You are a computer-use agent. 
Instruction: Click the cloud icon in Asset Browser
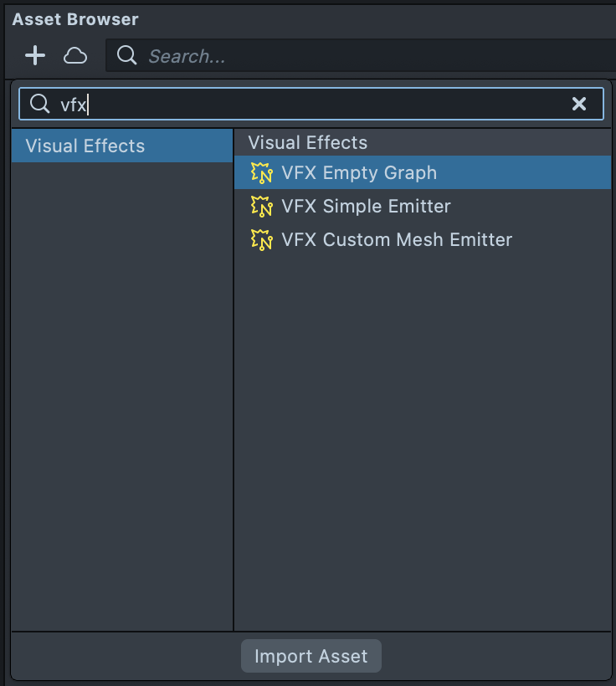tap(75, 56)
